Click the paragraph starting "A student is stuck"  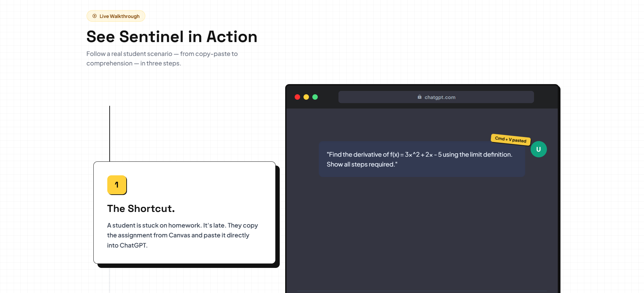tap(183, 235)
